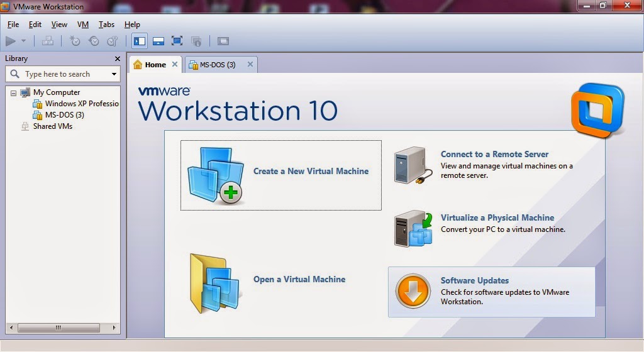This screenshot has height=352, width=644.
Task: Click the My Computer monitor icon
Action: [25, 92]
